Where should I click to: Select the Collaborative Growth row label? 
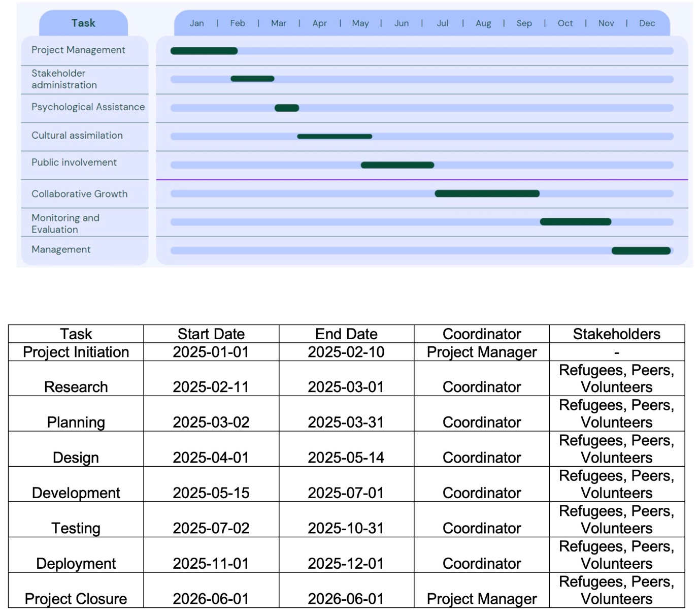(79, 194)
